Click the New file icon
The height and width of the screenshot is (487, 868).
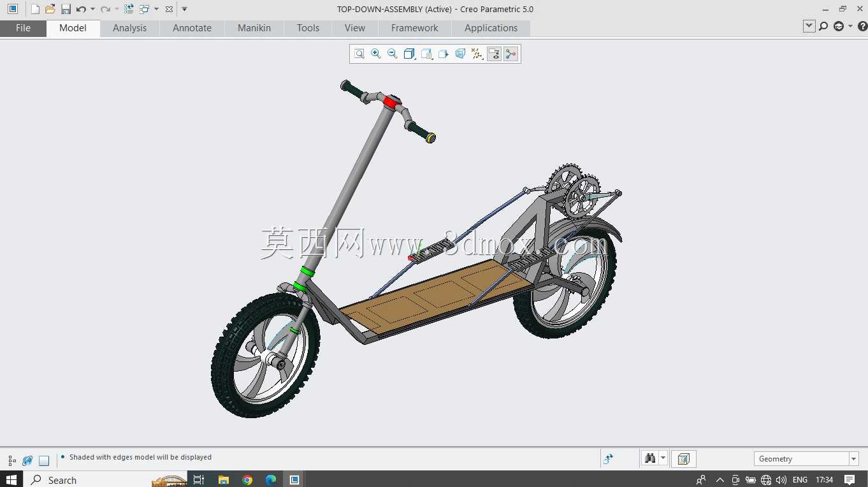pyautogui.click(x=35, y=9)
